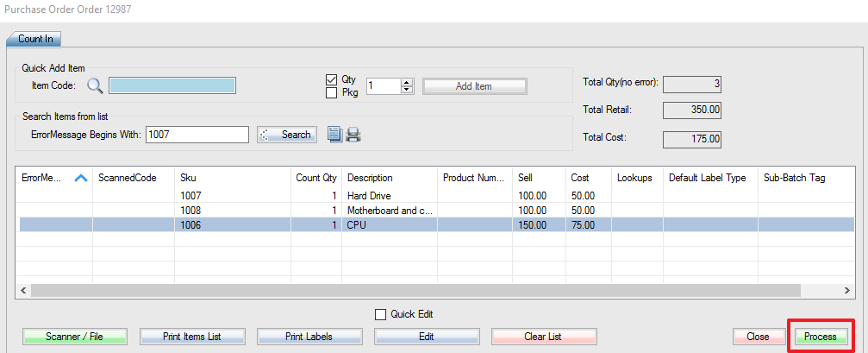Sort by Lookups column header
The image size is (868, 353).
point(638,178)
